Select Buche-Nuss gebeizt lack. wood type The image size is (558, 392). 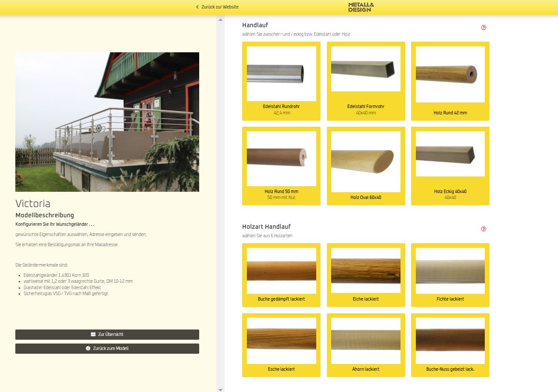click(x=450, y=345)
